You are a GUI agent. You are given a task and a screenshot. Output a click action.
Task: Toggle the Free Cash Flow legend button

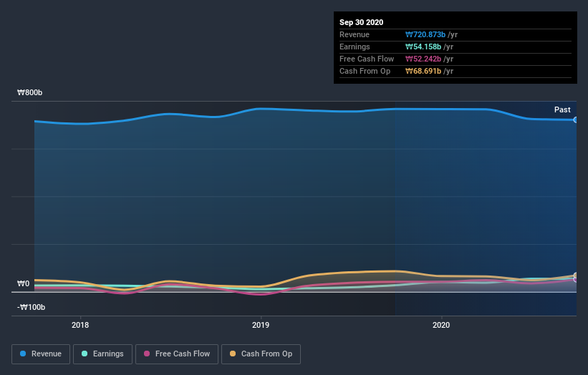(177, 354)
